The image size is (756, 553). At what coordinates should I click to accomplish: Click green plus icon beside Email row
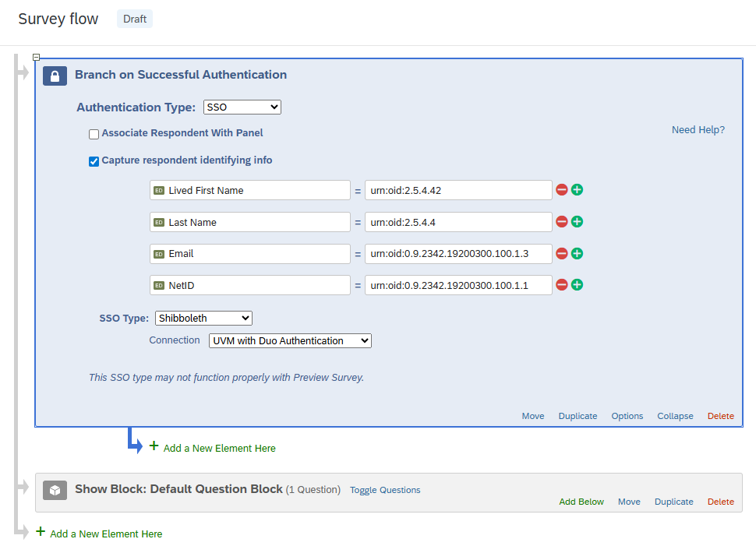(x=577, y=253)
